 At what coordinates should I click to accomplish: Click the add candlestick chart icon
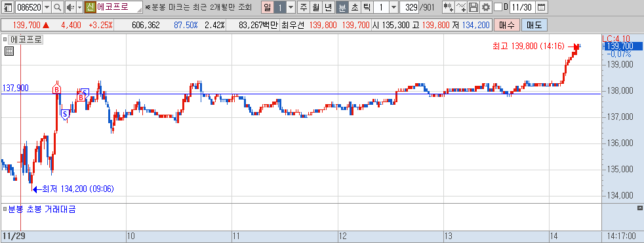point(449,7)
